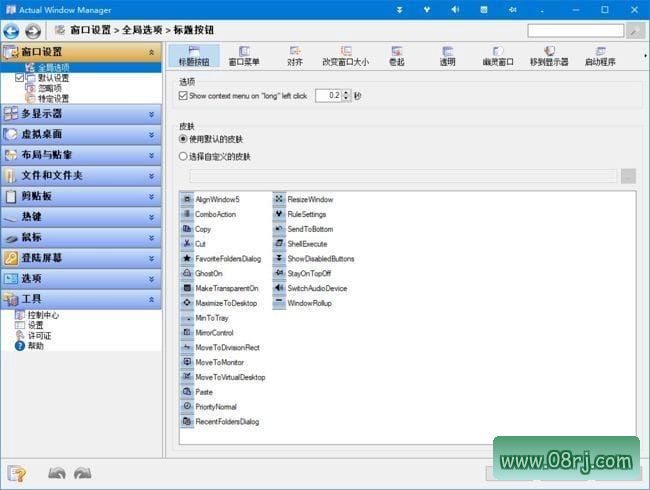Expand the 虚拟桌面 section
This screenshot has width=650, height=490.
[x=151, y=135]
